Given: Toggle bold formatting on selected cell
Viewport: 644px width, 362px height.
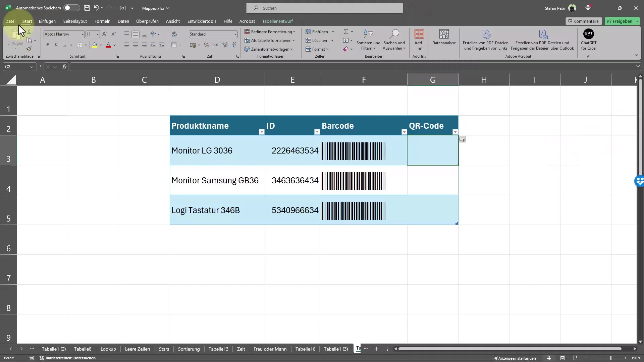Looking at the screenshot, I should click(47, 45).
